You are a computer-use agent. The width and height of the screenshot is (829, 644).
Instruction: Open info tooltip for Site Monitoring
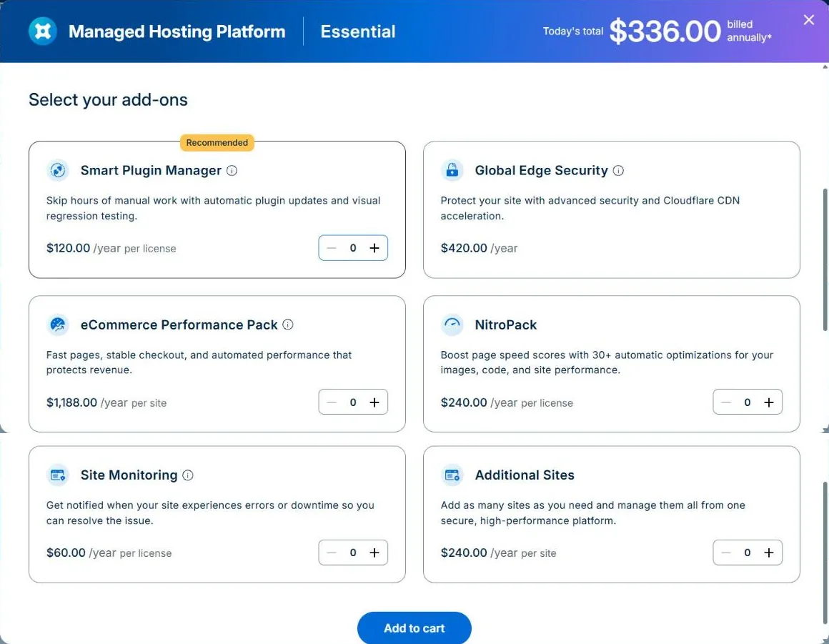188,475
